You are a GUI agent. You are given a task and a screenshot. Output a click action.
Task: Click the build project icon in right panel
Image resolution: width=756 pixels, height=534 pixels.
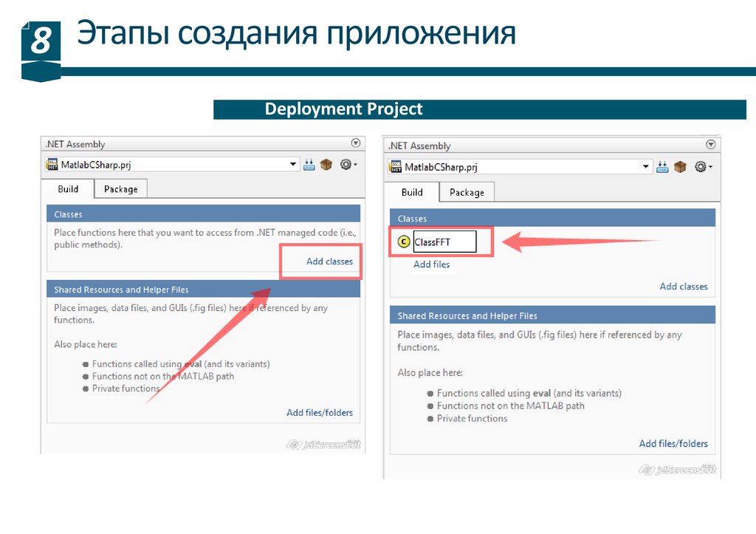[662, 167]
